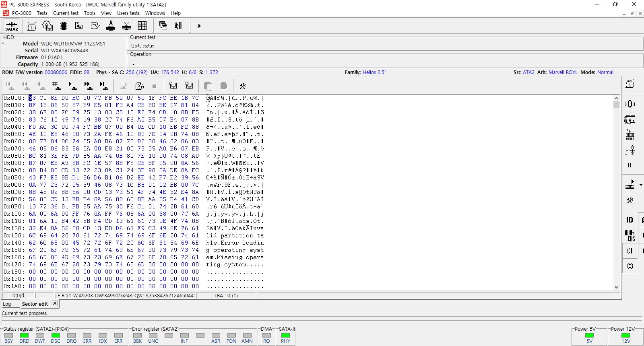Expand the HDD panel dropdown arrow

click(x=3, y=43)
